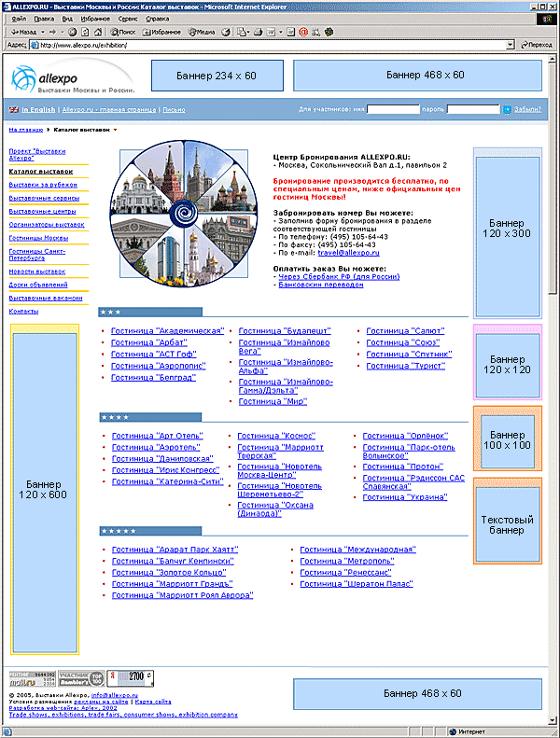Click the Edit with Word icon
560x738 pixels.
[x=272, y=32]
